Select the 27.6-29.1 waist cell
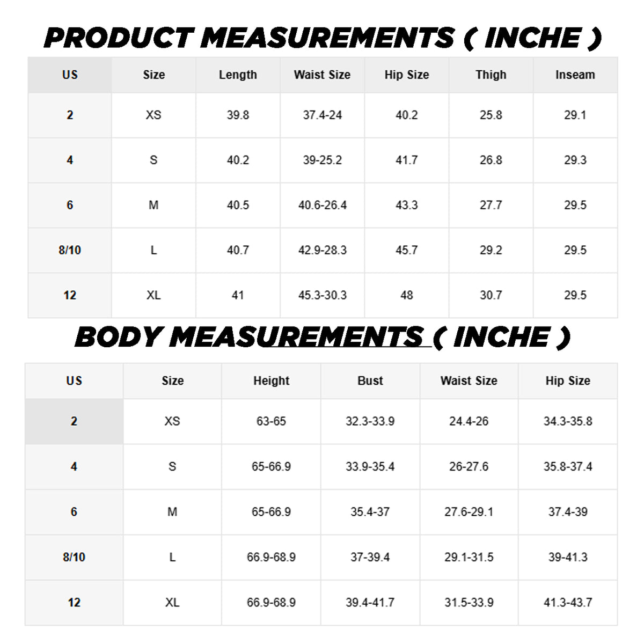644x644 pixels. point(469,512)
